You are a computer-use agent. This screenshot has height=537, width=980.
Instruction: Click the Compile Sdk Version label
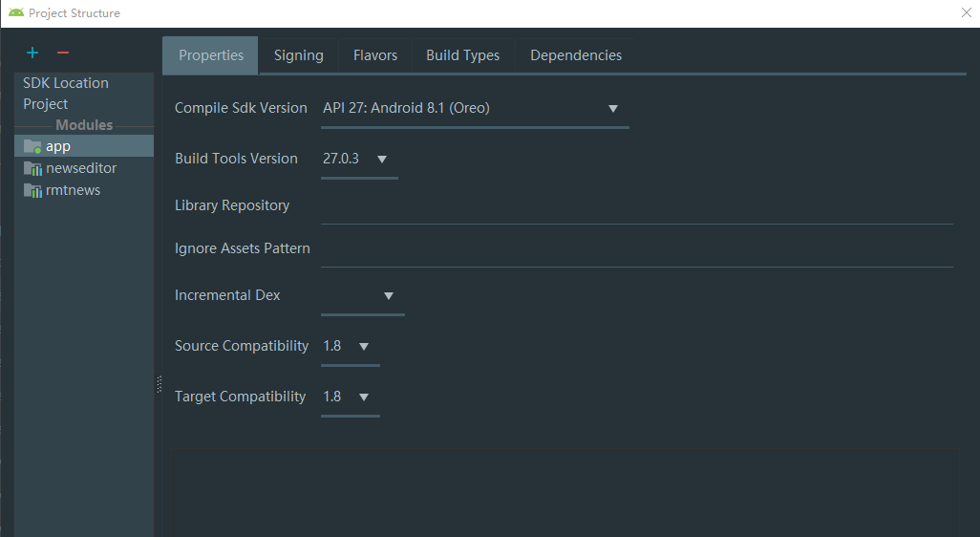(241, 108)
